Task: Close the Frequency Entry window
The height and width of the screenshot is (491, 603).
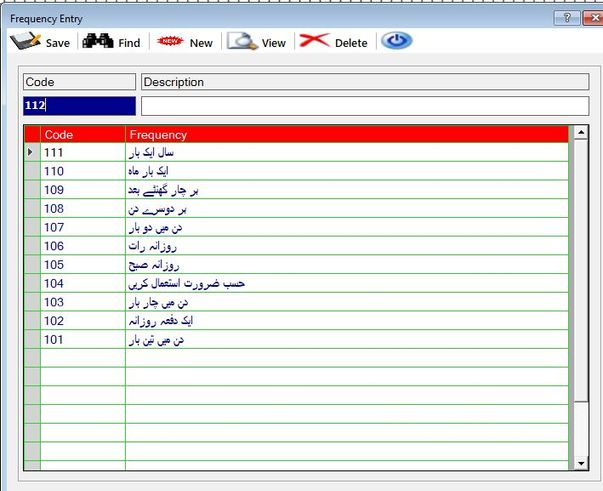Action: pos(593,18)
